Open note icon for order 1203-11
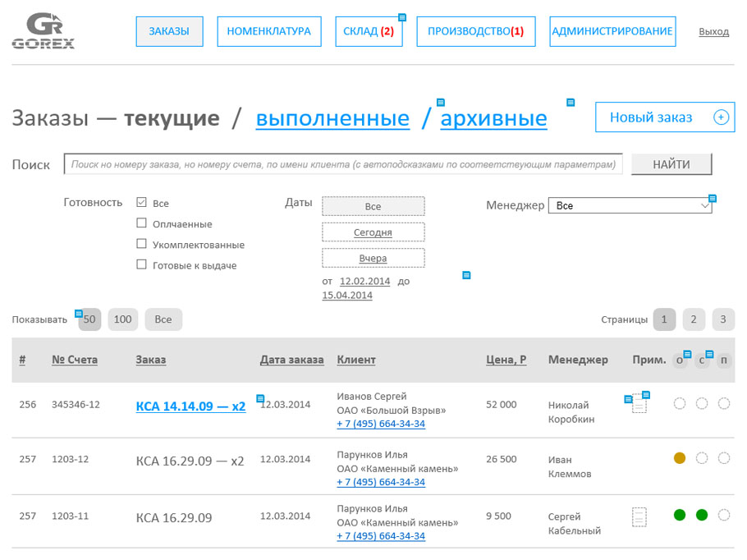This screenshot has height=560, width=747. [639, 516]
